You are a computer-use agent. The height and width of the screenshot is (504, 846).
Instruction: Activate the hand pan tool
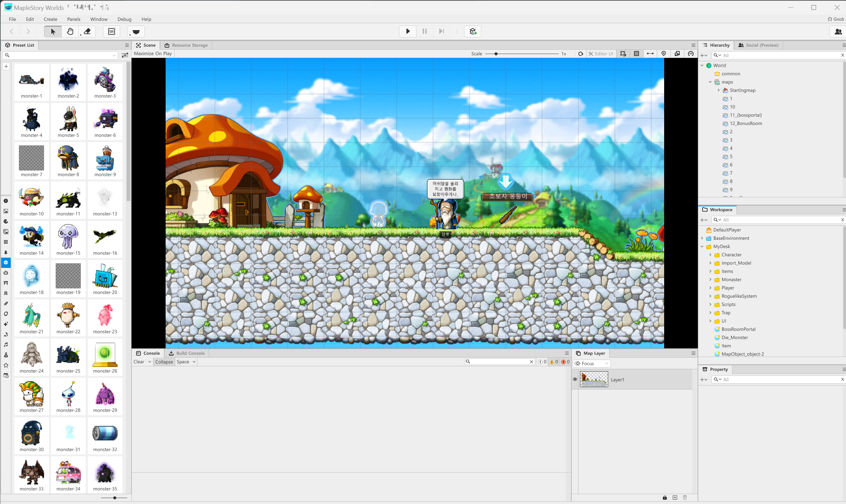tap(70, 31)
